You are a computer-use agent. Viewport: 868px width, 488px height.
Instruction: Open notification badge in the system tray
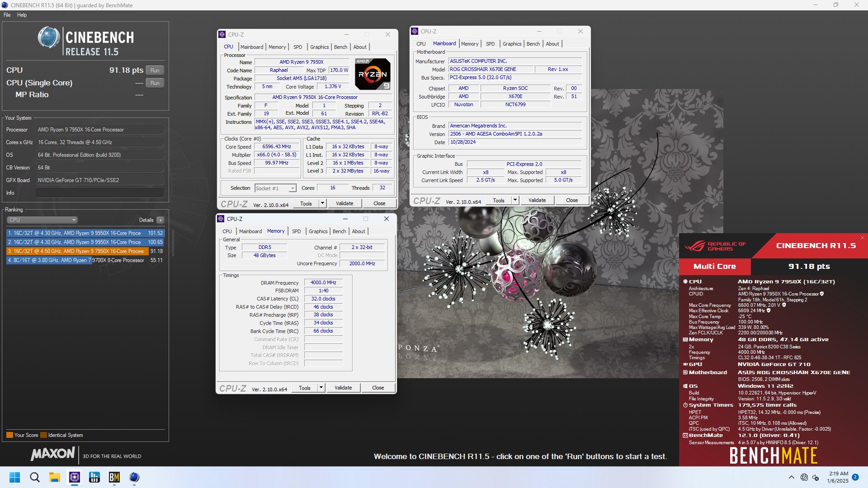(855, 477)
